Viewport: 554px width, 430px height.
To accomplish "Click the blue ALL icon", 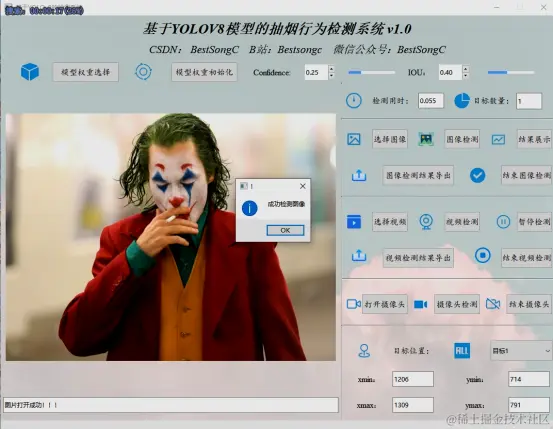I will (462, 351).
